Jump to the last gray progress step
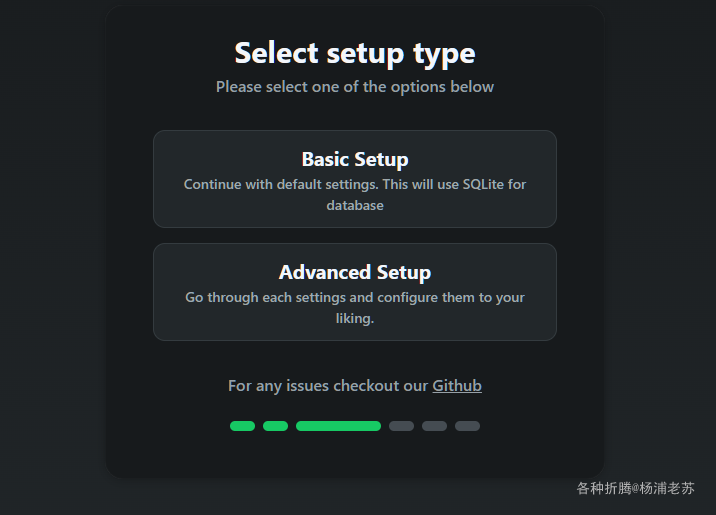Image resolution: width=716 pixels, height=515 pixels. point(467,426)
